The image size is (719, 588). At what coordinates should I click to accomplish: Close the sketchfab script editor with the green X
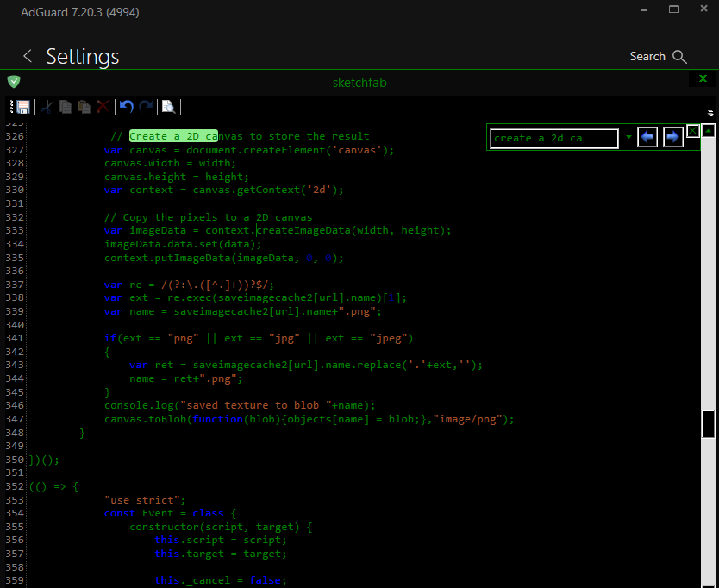[703, 79]
